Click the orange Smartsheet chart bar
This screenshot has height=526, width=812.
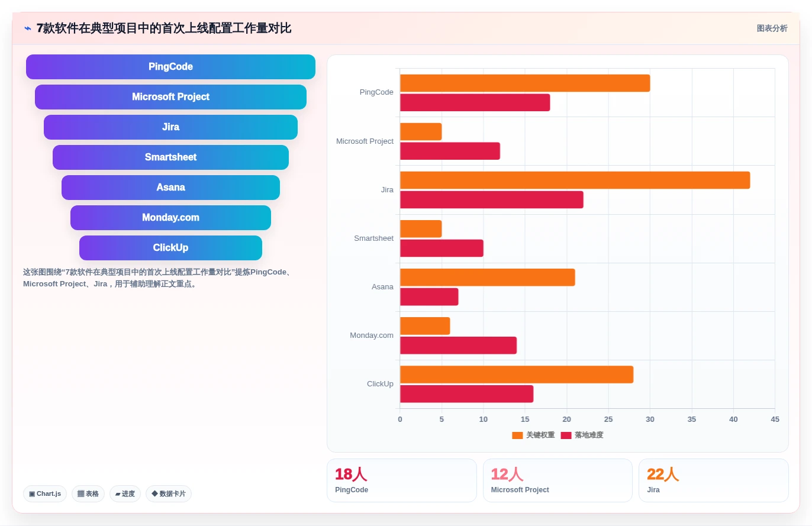click(x=421, y=229)
